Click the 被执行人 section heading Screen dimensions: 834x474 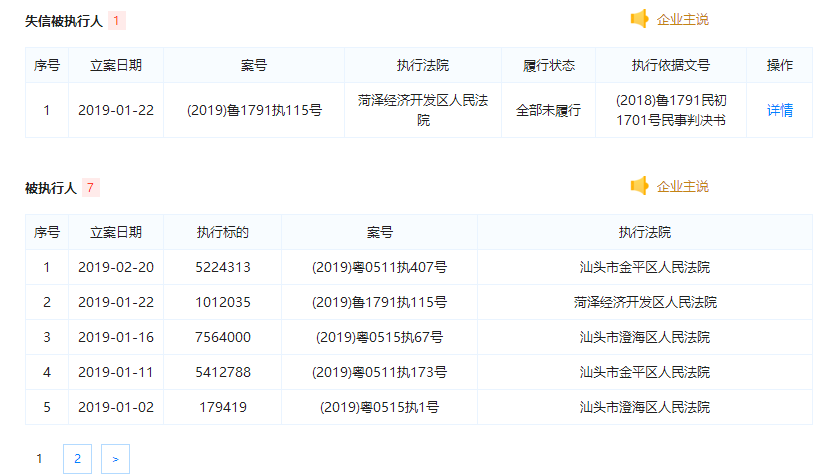(51, 188)
